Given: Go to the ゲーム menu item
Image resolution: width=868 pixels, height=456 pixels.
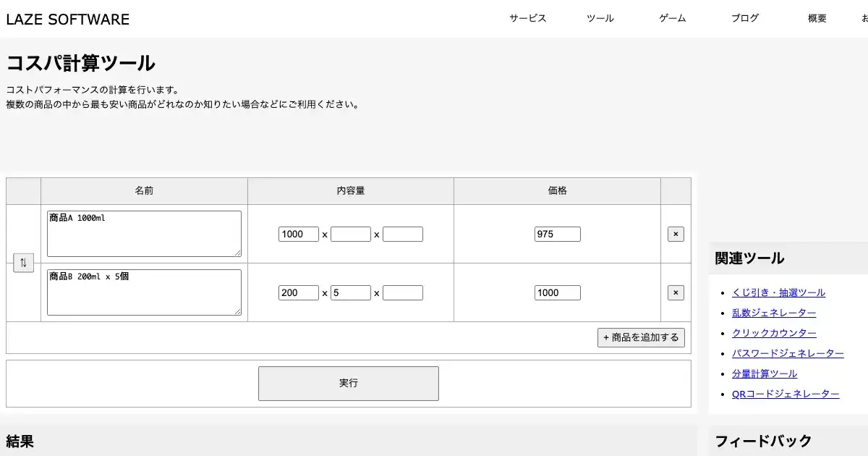Looking at the screenshot, I should (672, 19).
